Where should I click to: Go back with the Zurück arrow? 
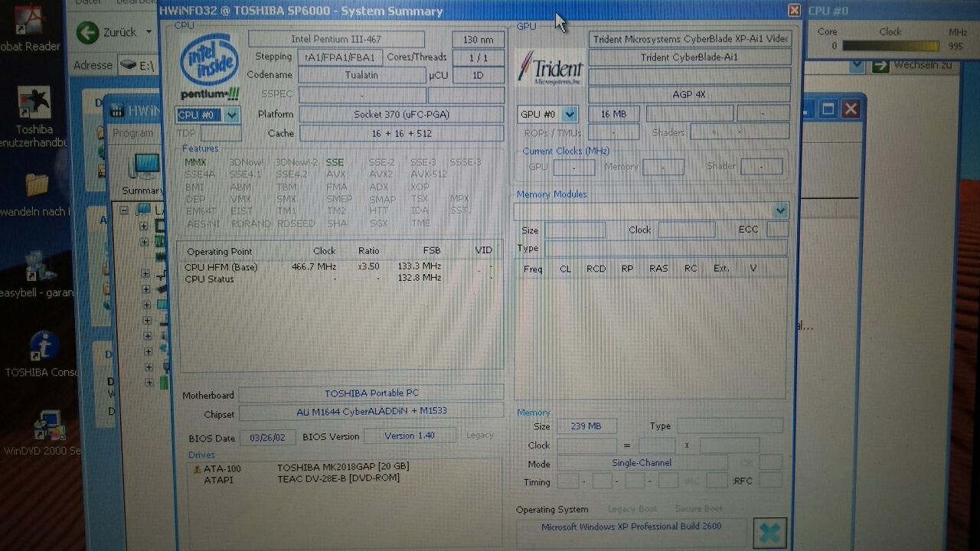tap(88, 32)
